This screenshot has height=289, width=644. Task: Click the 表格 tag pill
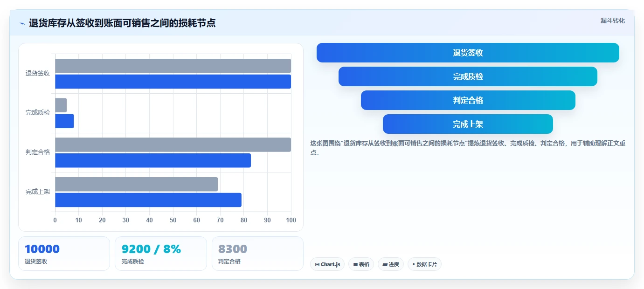361,264
